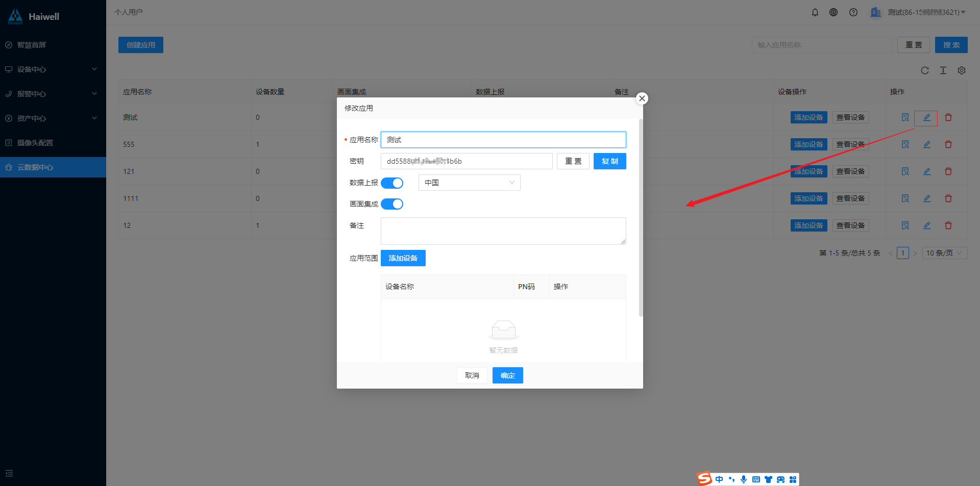Open the user account dropdown arrow
The height and width of the screenshot is (486, 980).
[963, 12]
